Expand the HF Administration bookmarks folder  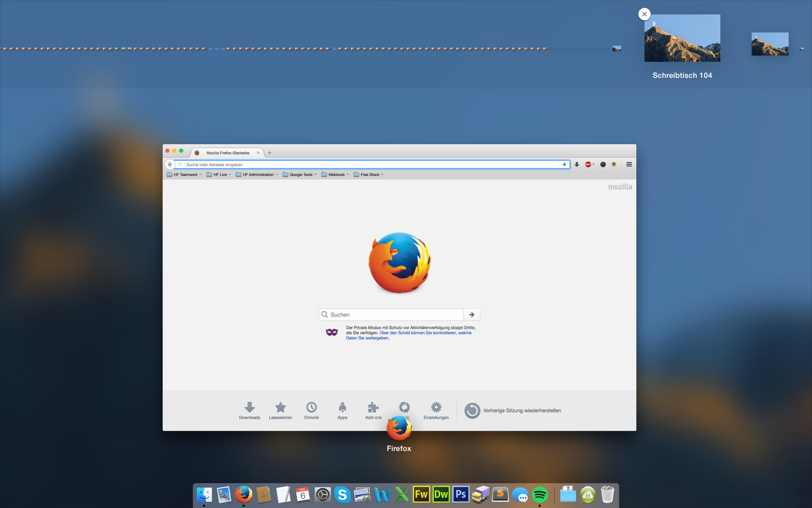(x=257, y=175)
